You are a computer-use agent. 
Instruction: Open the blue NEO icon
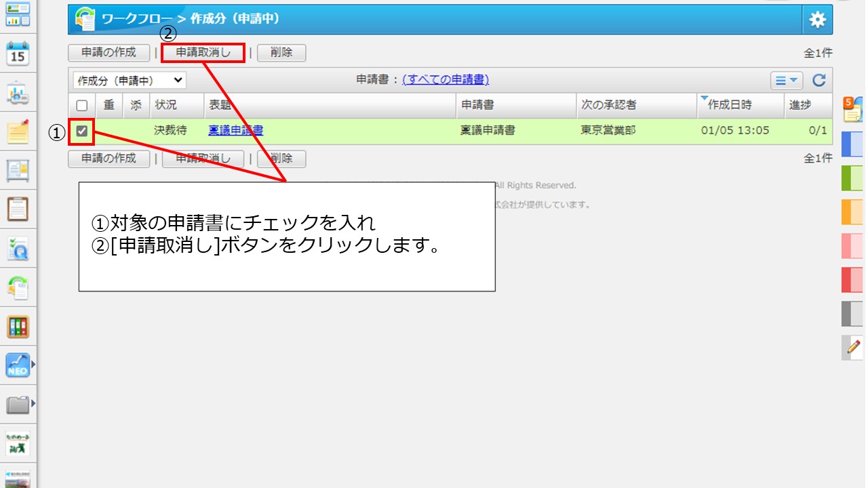[18, 366]
